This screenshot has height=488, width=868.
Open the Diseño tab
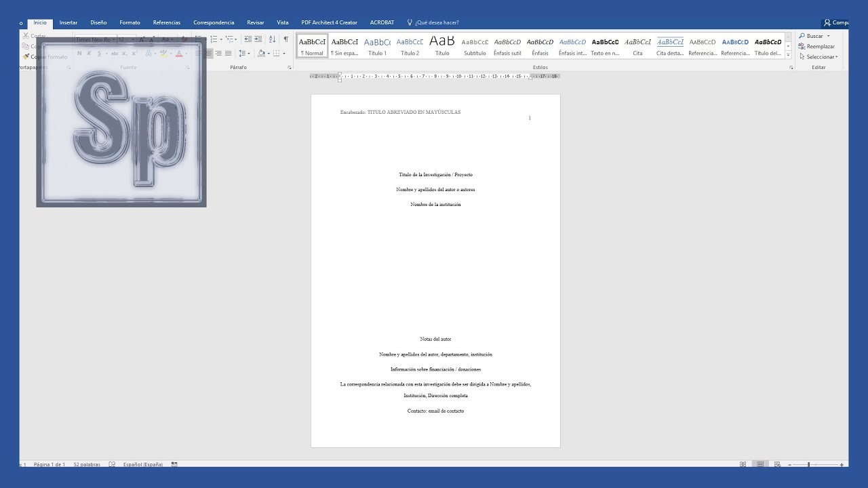pyautogui.click(x=98, y=22)
